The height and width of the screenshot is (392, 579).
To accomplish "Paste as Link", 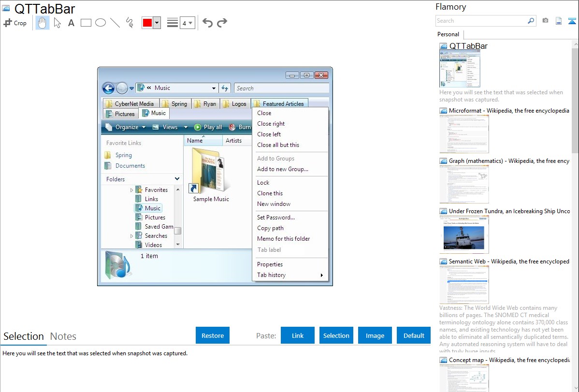I will [x=298, y=335].
